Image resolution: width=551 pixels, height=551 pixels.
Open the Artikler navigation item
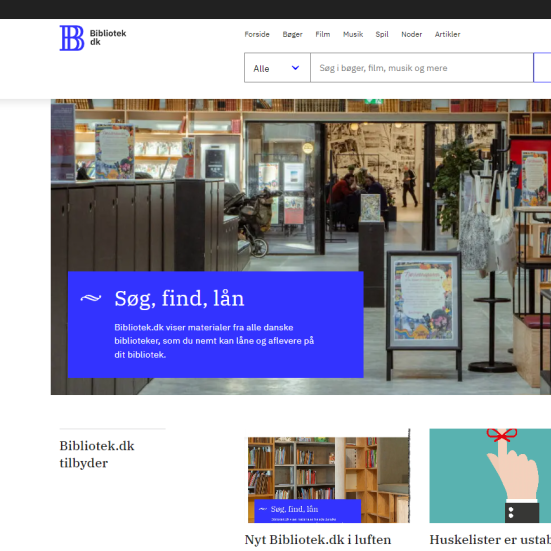[x=447, y=34]
